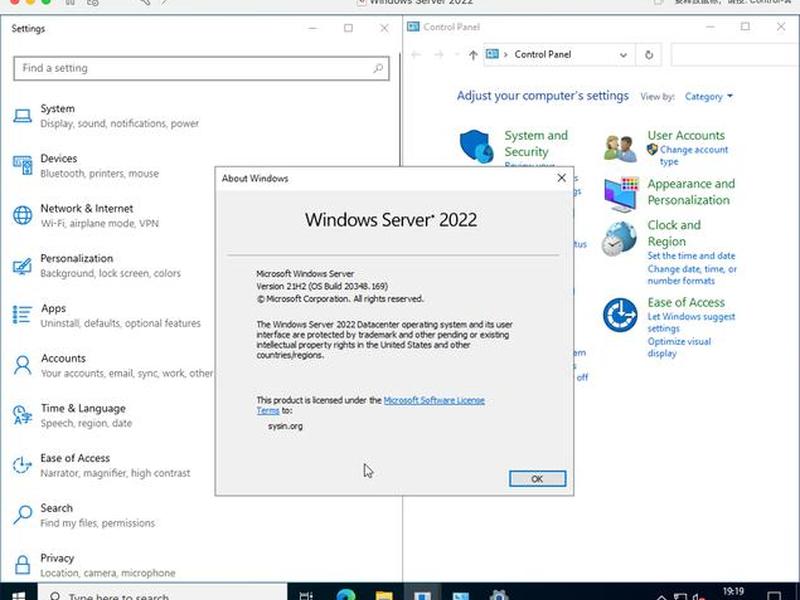Open Devices icon in Settings
The image size is (800, 600).
[22, 165]
